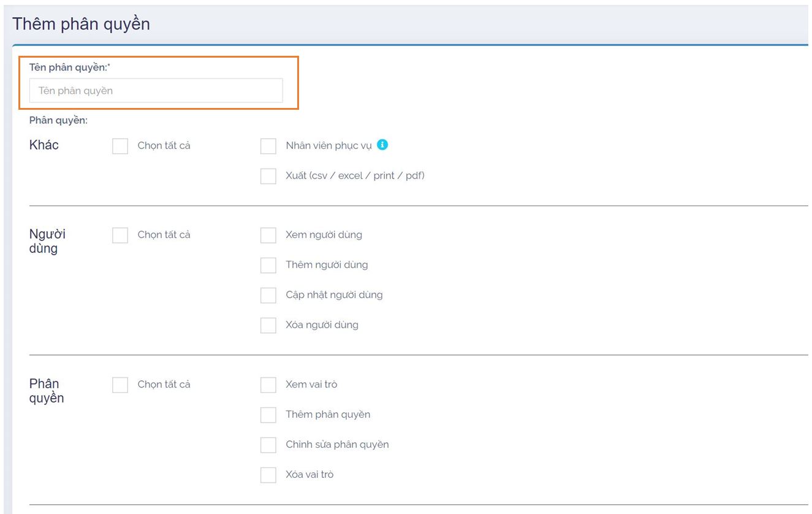Image resolution: width=812 pixels, height=514 pixels.
Task: Toggle the Chỉnh sửa phân quyền checkbox
Action: (268, 445)
